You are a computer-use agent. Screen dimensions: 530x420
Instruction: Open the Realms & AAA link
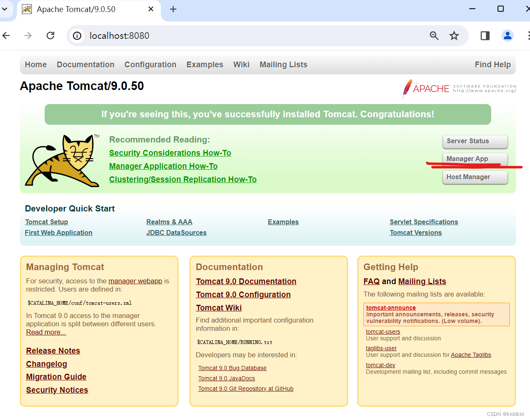pyautogui.click(x=169, y=222)
